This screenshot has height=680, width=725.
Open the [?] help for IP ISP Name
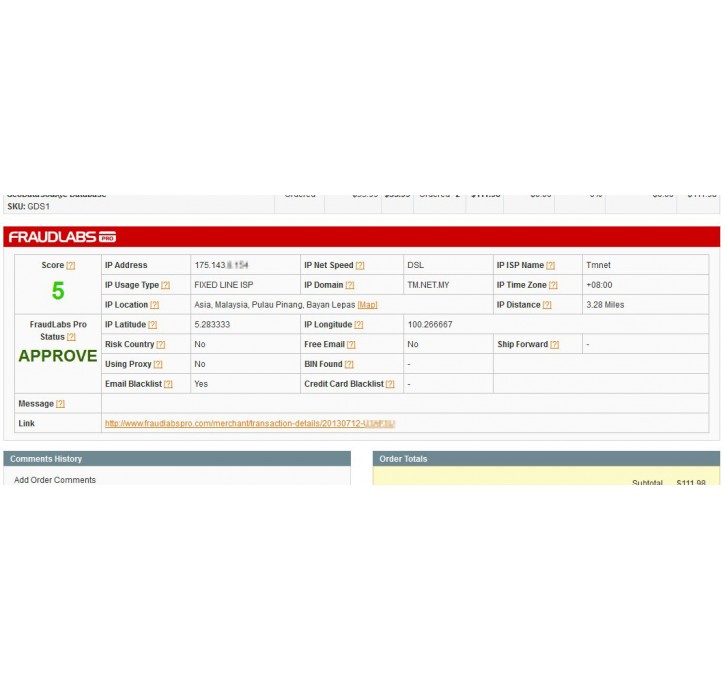(x=550, y=265)
